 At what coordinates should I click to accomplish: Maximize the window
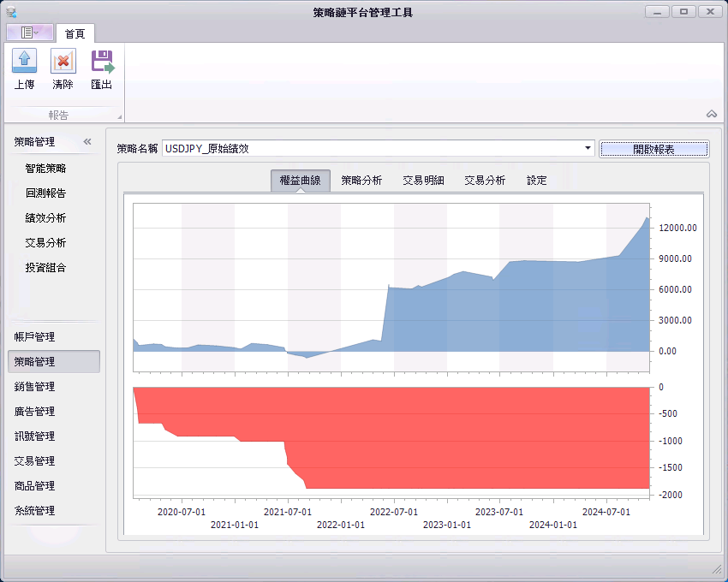(683, 12)
